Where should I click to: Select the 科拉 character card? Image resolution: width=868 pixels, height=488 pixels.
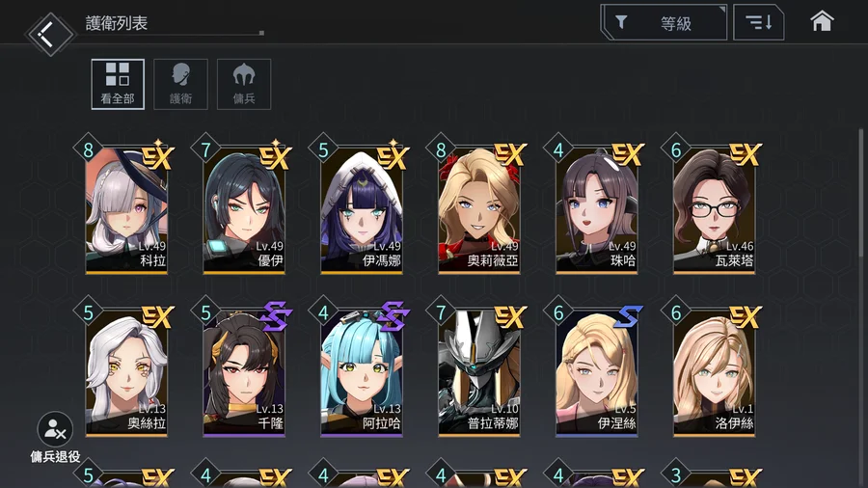(x=126, y=210)
